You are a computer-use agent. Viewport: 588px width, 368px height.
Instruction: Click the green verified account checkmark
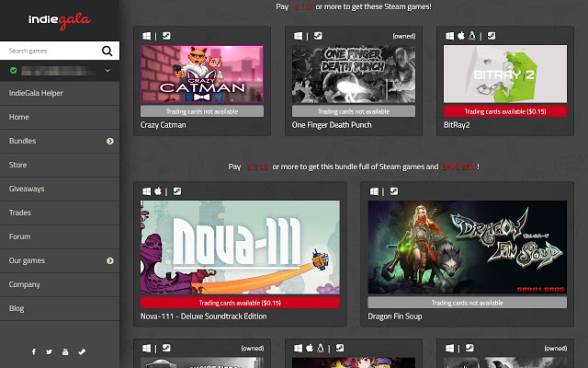point(14,70)
